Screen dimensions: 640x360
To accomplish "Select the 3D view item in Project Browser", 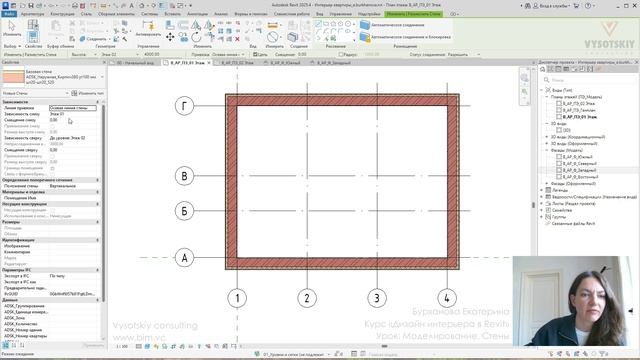I will 567,130.
